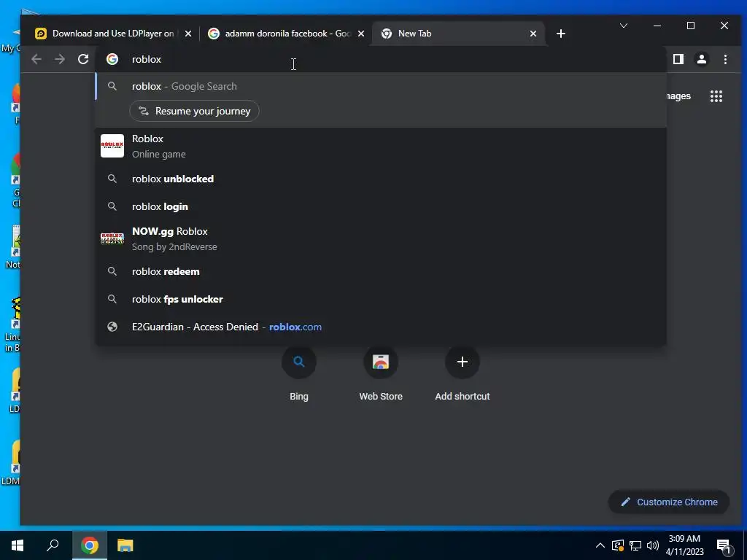Click the search icon beside roblox redeem

click(x=112, y=271)
